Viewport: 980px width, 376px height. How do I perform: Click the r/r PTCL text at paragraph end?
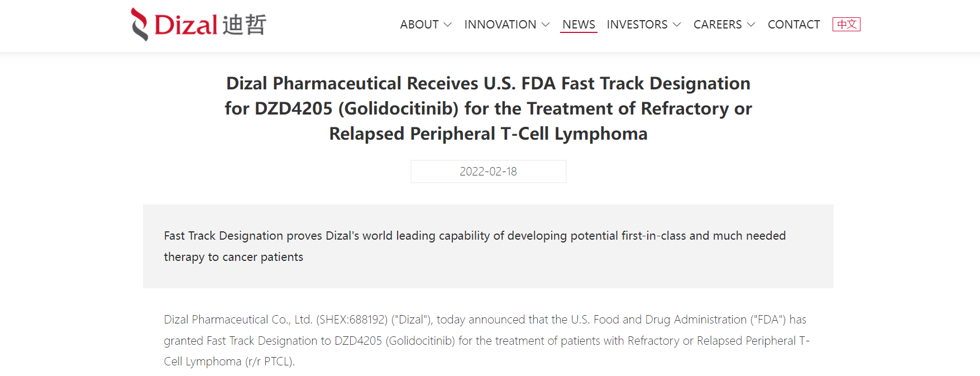[x=270, y=361]
